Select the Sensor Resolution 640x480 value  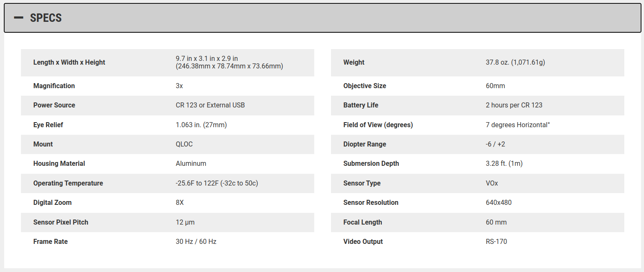click(x=499, y=203)
